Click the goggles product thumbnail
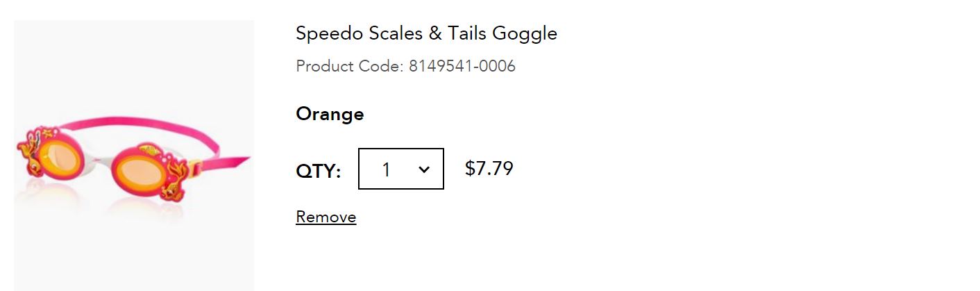Screen dimensions: 980x291 [133, 156]
